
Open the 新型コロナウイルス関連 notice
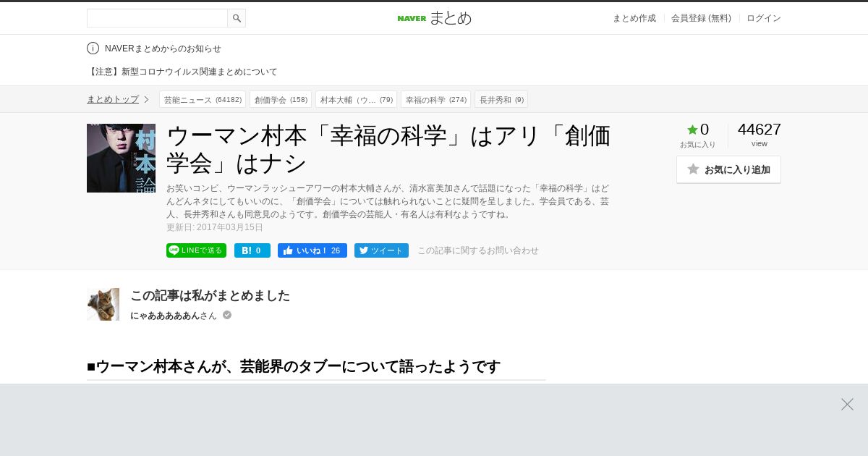(182, 72)
